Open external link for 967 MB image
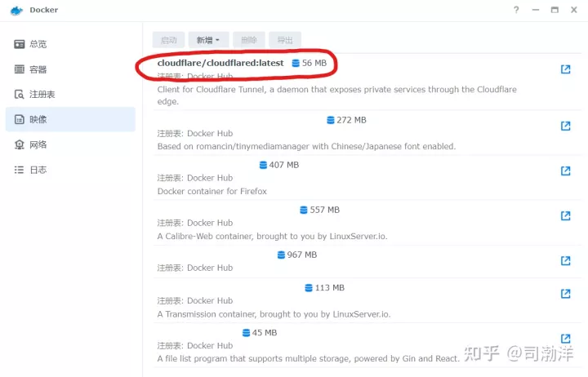This screenshot has width=588, height=377. click(565, 260)
